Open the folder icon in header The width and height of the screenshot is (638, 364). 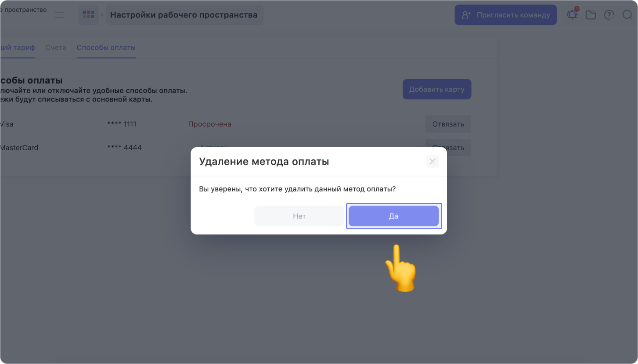[591, 15]
